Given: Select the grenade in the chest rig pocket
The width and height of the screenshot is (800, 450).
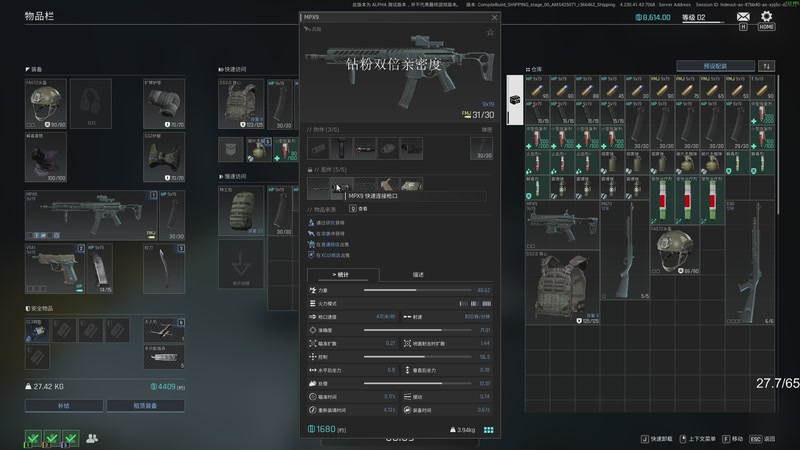Looking at the screenshot, I should click(259, 149).
